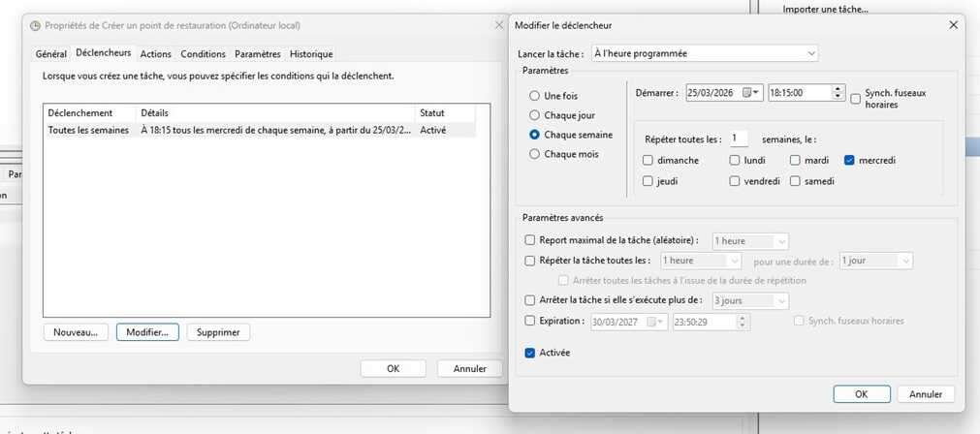The width and height of the screenshot is (980, 434).
Task: Click the weeks repeat interval field
Action: (x=739, y=139)
